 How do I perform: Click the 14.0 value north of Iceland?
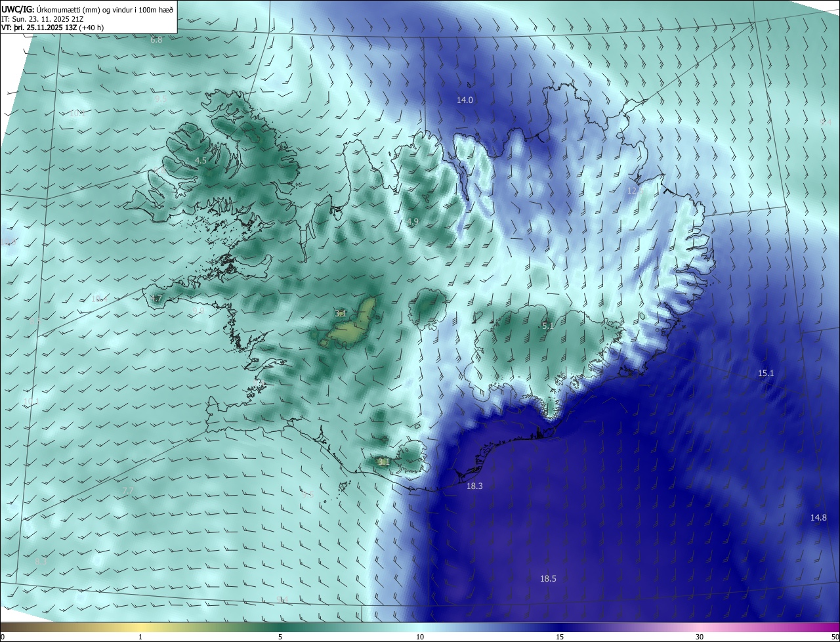465,100
